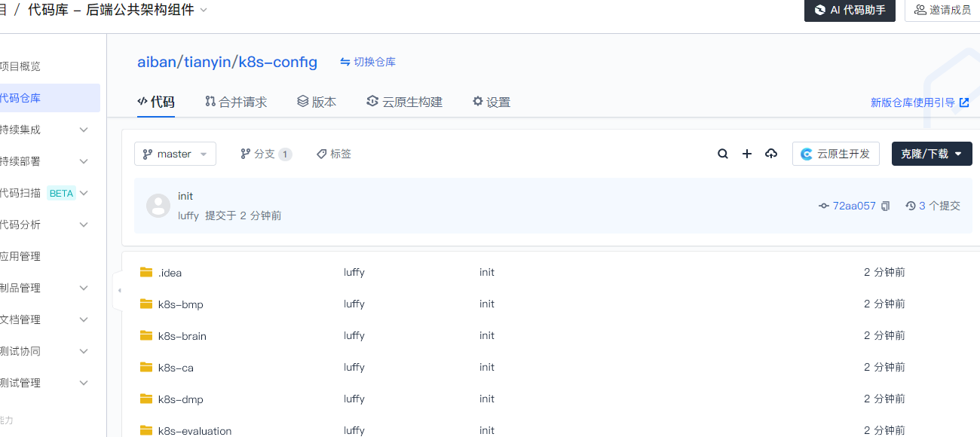Click the 切换仓库 link
This screenshot has width=980, height=437.
(368, 62)
